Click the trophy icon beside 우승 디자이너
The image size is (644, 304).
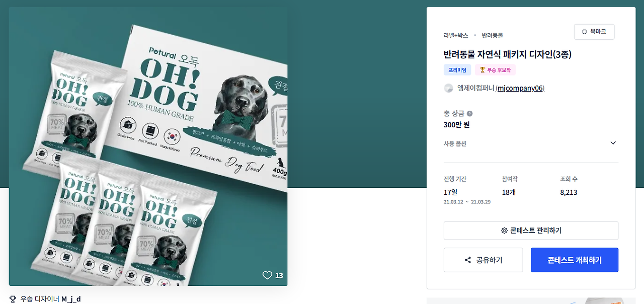click(x=13, y=299)
